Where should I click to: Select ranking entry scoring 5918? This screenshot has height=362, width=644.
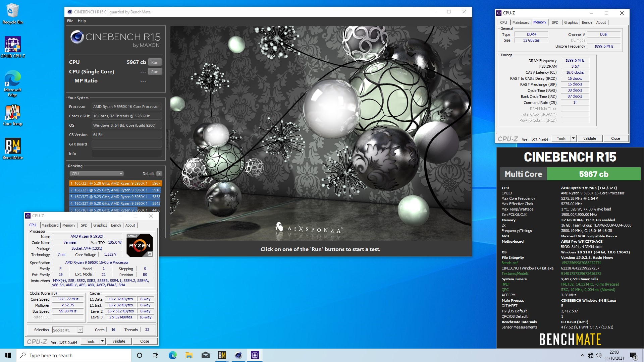(x=115, y=190)
